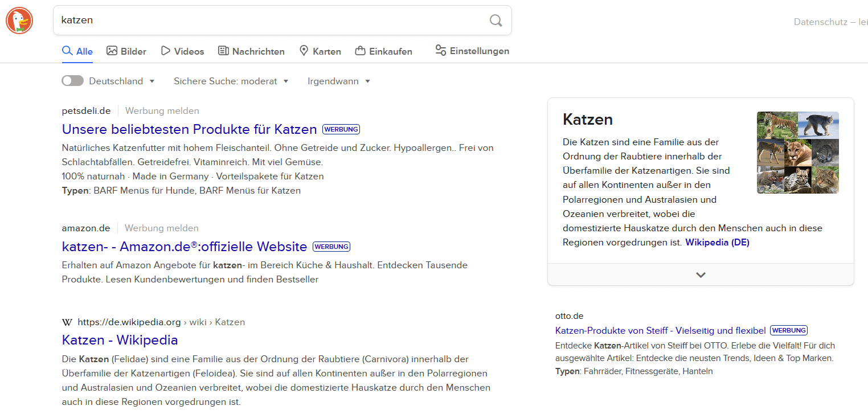Click the petsdeli.de domain text
This screenshot has width=868, height=414.
click(87, 111)
